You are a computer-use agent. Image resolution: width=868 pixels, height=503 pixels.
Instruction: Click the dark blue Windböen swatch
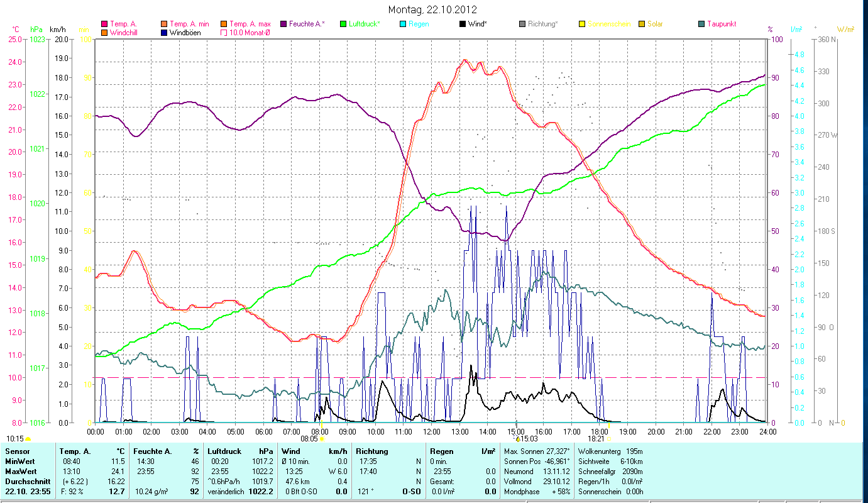(165, 32)
